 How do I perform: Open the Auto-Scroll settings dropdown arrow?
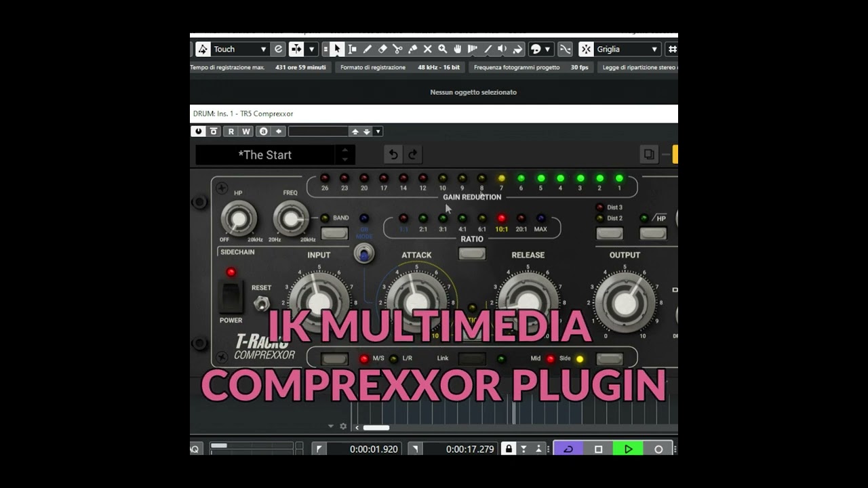point(312,49)
